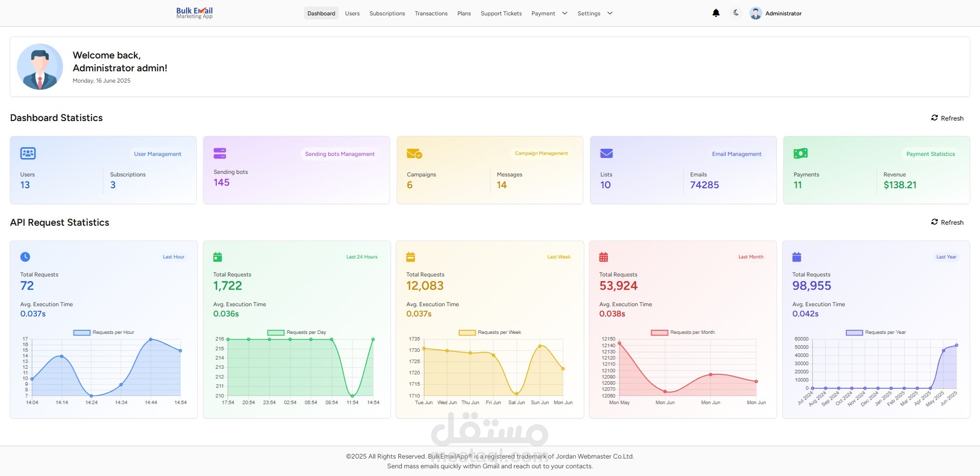The height and width of the screenshot is (476, 980).
Task: Toggle dark mode with moon icon
Action: click(736, 13)
